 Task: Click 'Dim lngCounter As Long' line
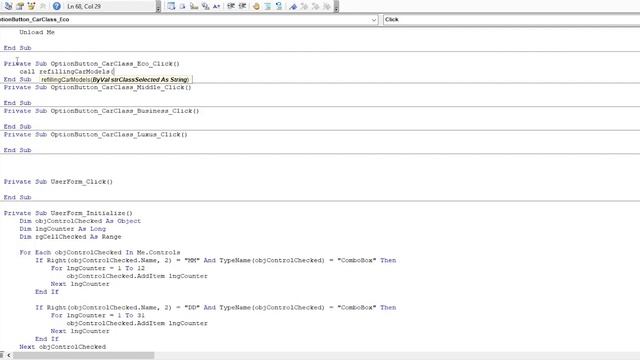[62, 229]
